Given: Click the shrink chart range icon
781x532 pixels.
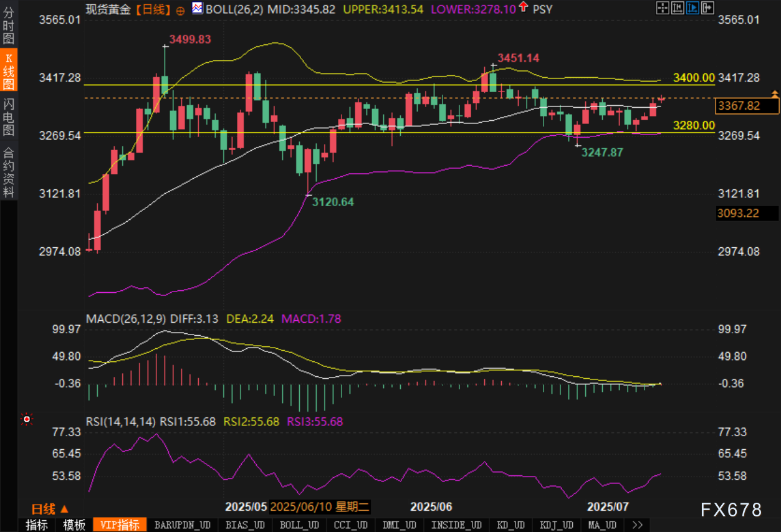Looking at the screenshot, I should (678, 9).
